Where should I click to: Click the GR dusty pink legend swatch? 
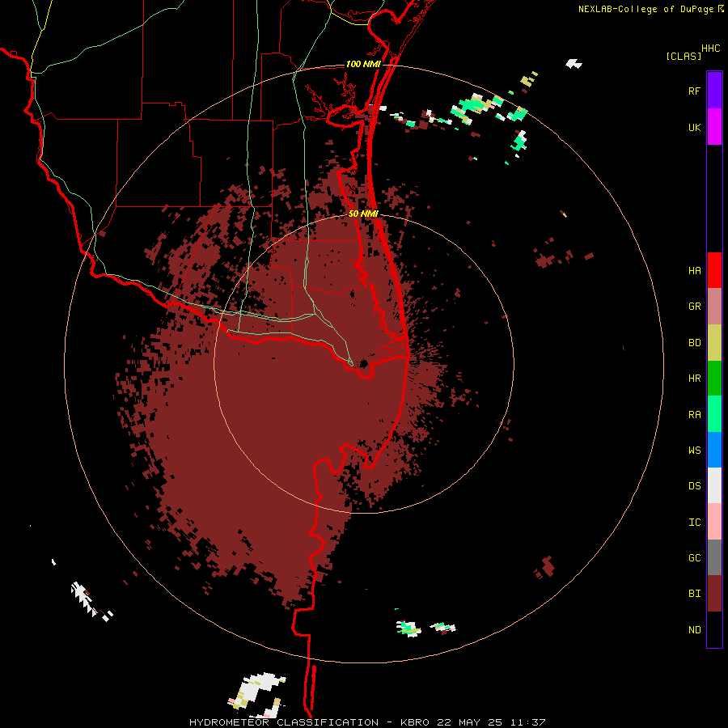pyautogui.click(x=714, y=307)
